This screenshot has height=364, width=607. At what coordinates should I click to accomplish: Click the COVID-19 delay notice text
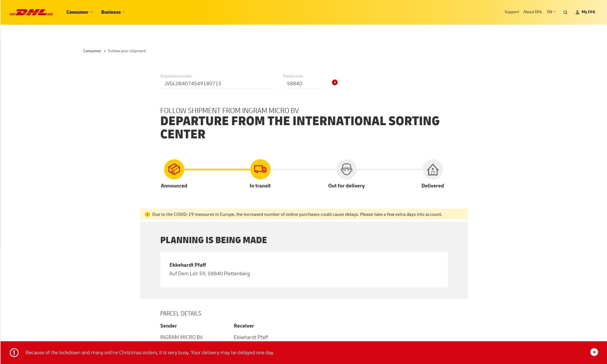[297, 214]
